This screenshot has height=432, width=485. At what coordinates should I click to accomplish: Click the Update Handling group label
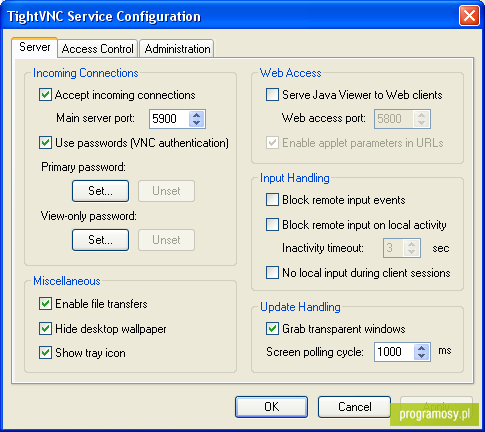pyautogui.click(x=300, y=307)
